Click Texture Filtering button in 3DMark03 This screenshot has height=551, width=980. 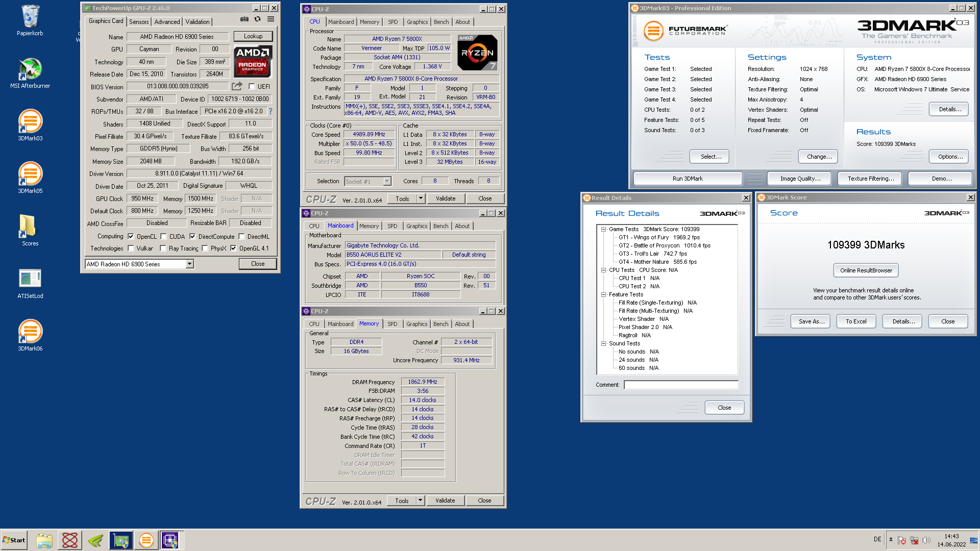871,179
